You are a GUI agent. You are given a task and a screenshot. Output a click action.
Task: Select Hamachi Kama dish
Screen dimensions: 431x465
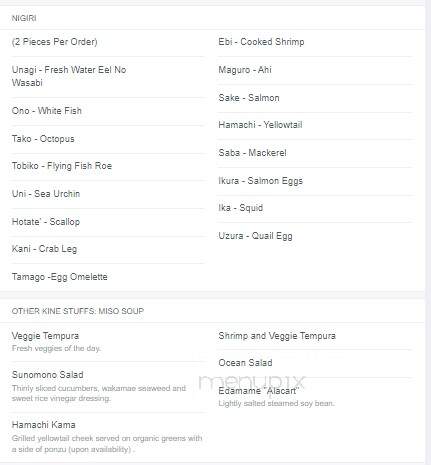pyautogui.click(x=44, y=425)
